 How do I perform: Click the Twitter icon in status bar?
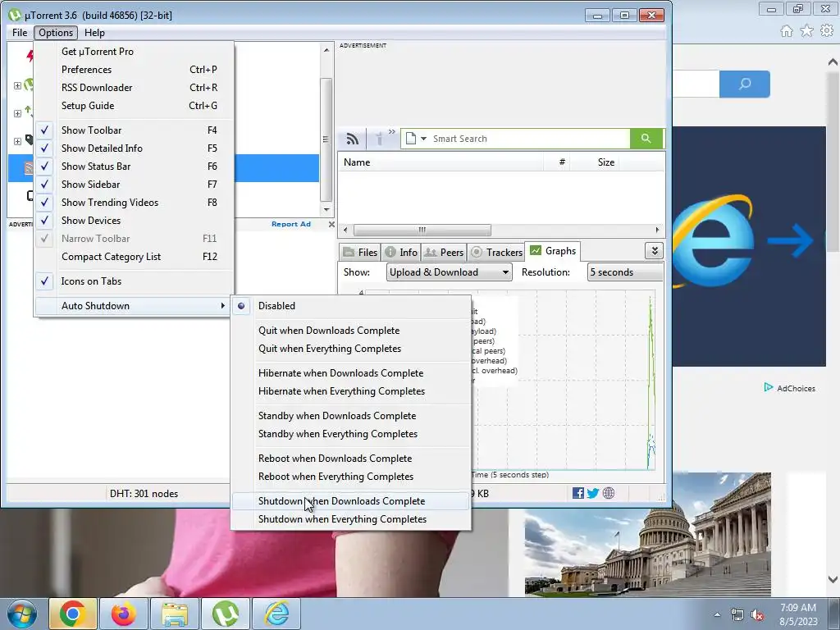click(x=593, y=493)
